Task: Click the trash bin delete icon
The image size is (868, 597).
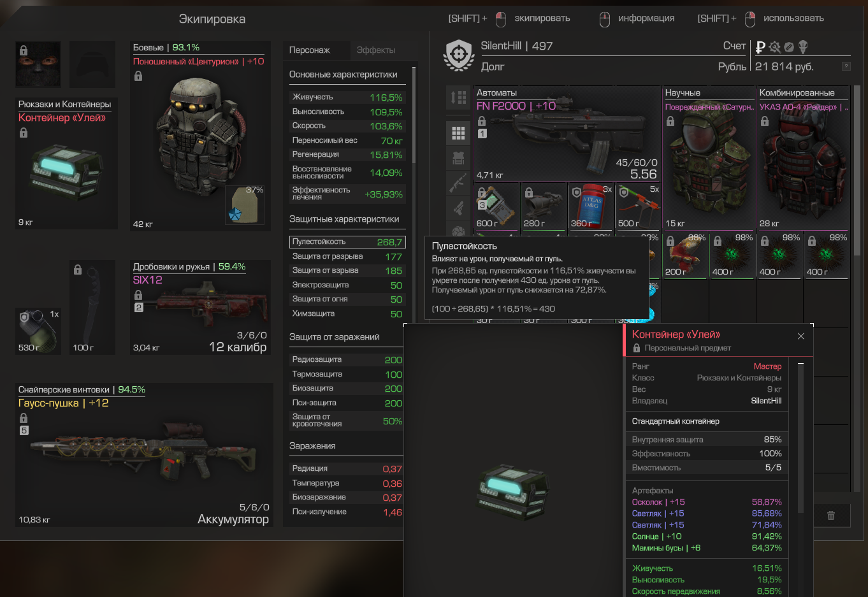Action: [x=831, y=515]
